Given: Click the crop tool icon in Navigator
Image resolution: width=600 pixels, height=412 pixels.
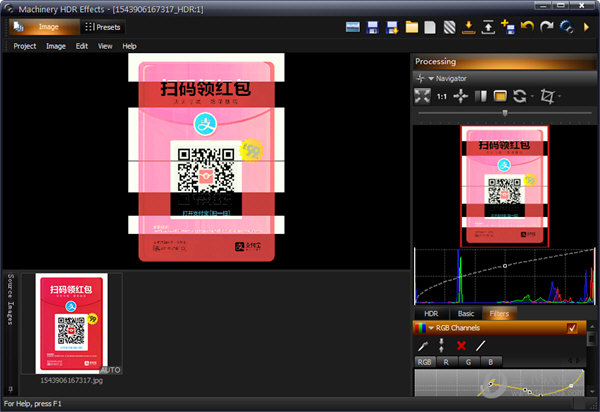Looking at the screenshot, I should coord(547,96).
